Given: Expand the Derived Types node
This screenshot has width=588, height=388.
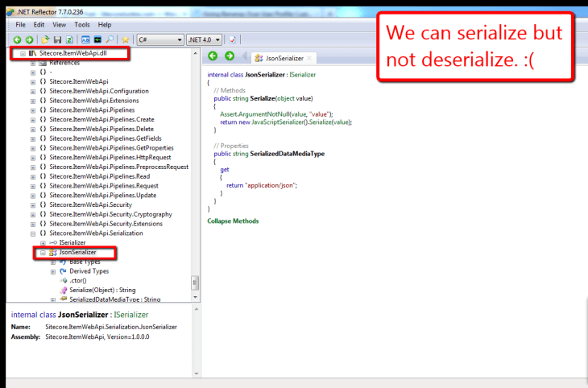Looking at the screenshot, I should (53, 271).
